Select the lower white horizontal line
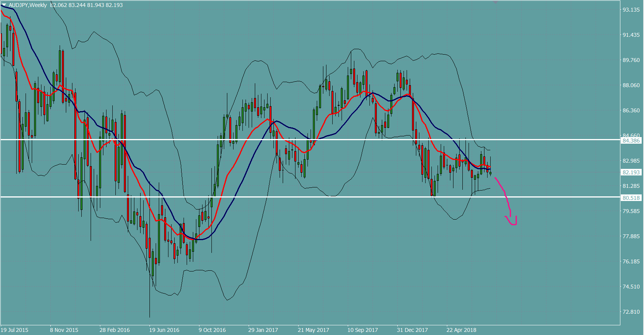Screen dimensions: 644x335 click(310, 197)
